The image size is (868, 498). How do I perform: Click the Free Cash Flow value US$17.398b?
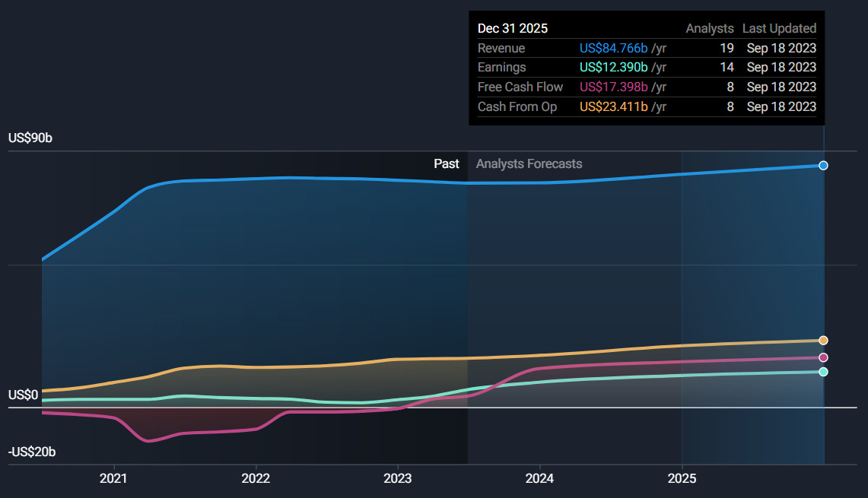point(613,87)
